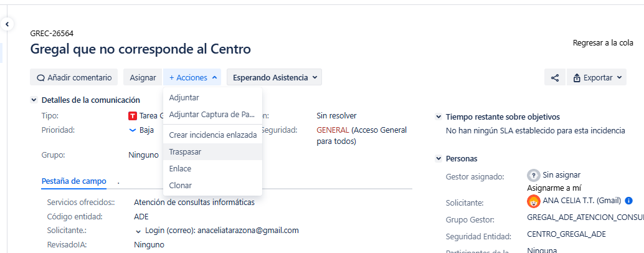Choose Clonar in the actions menu

(x=181, y=185)
